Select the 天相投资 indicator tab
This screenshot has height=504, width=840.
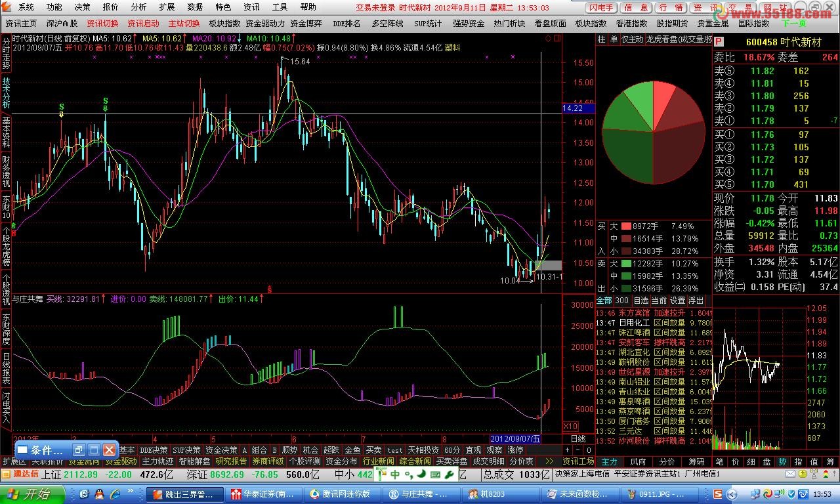click(x=423, y=450)
